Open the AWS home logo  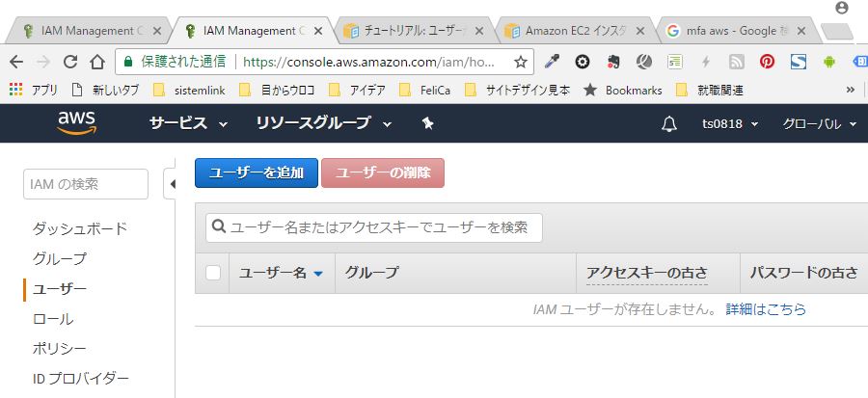point(77,123)
